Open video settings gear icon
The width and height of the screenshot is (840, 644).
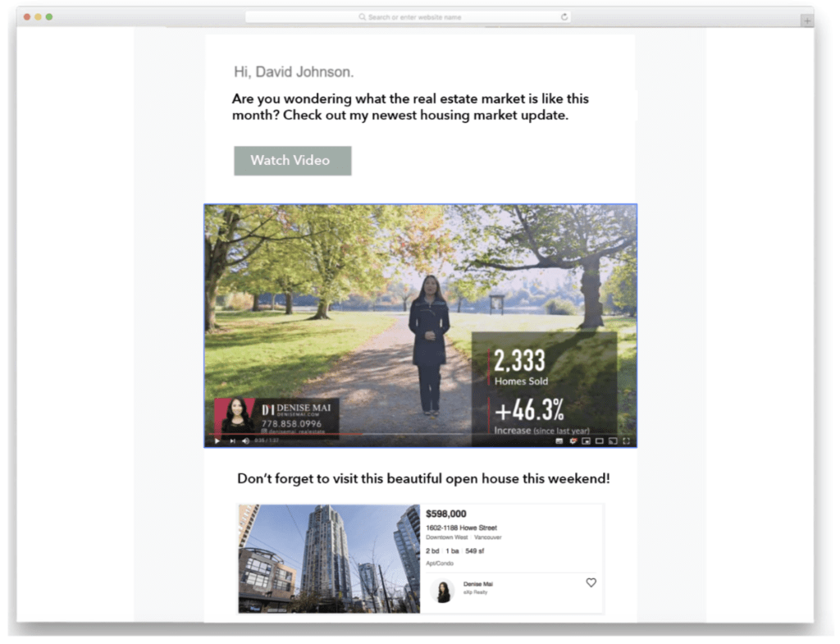[x=573, y=441]
